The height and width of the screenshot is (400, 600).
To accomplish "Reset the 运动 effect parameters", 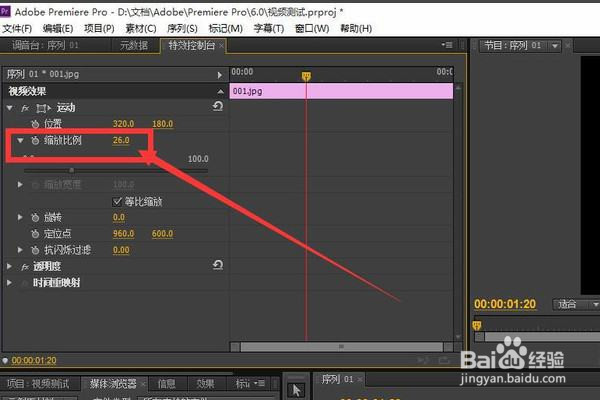I will point(218,106).
